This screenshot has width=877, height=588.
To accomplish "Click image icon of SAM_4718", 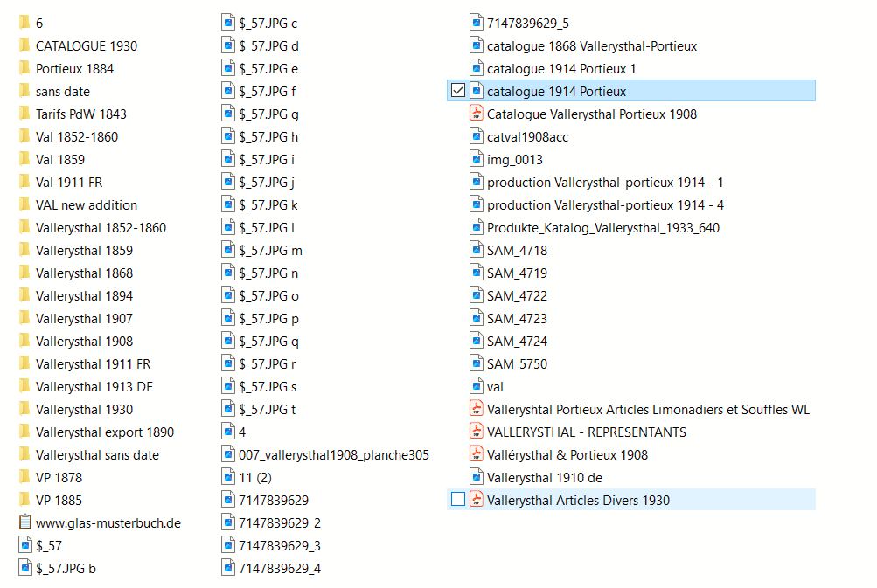I will pos(476,250).
